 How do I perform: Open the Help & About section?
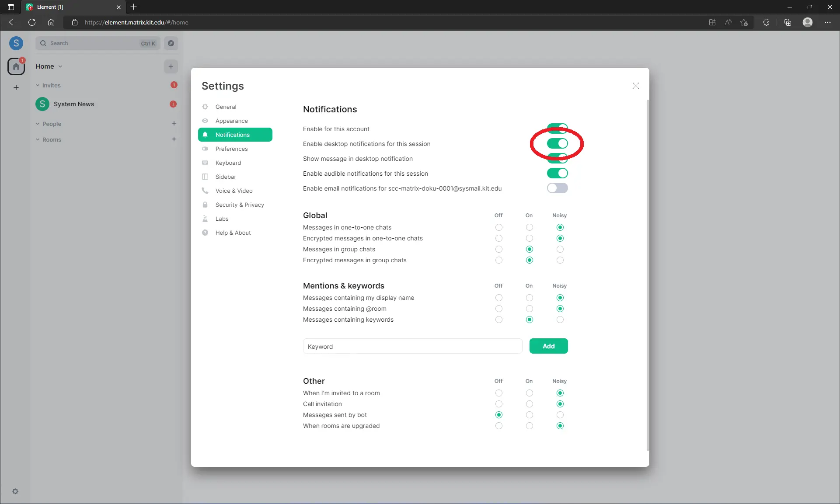point(232,233)
